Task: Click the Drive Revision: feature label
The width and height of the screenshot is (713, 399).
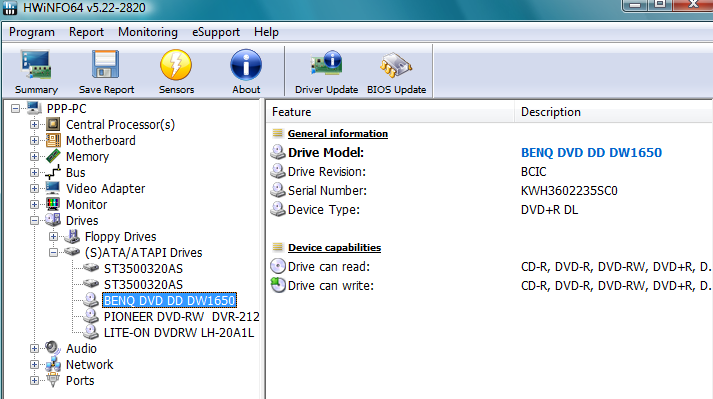Action: [x=326, y=172]
